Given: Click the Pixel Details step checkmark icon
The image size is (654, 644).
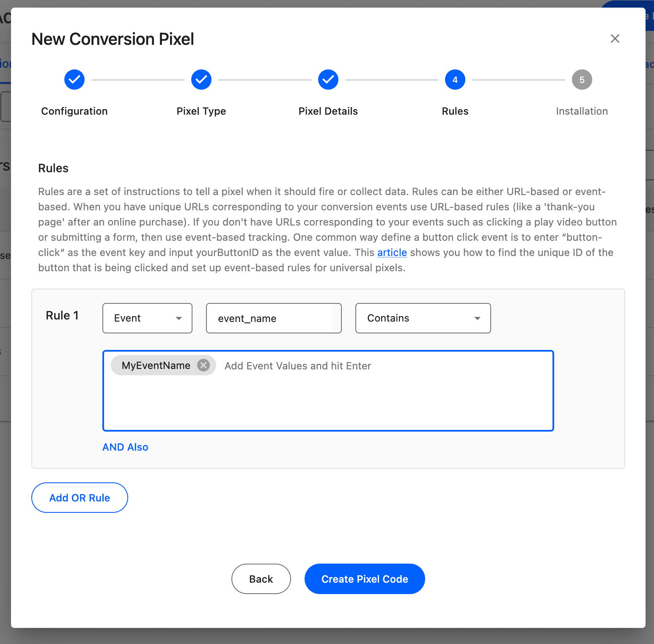Looking at the screenshot, I should tap(328, 80).
